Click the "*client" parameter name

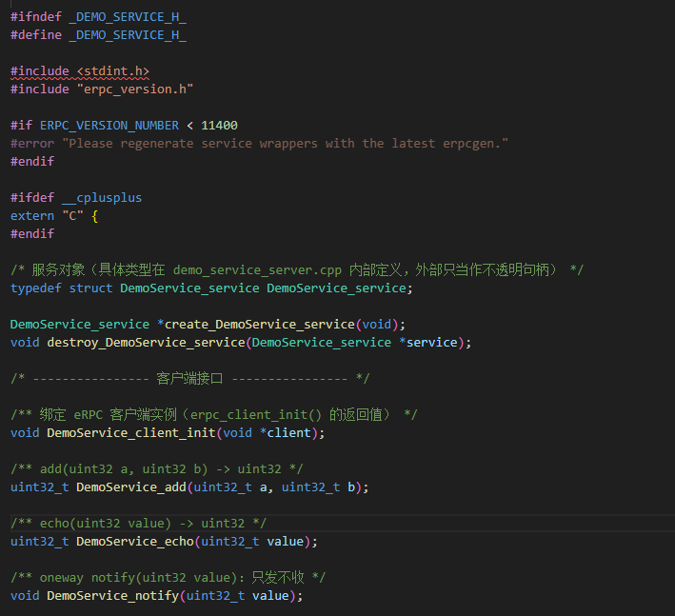[x=285, y=432]
